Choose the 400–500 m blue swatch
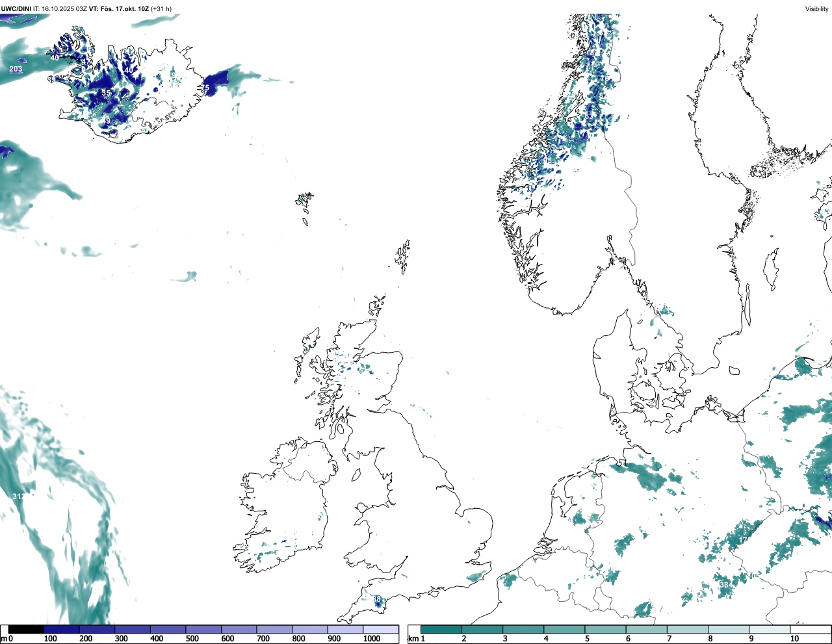Screen dimensions: 832x644 click(168, 629)
